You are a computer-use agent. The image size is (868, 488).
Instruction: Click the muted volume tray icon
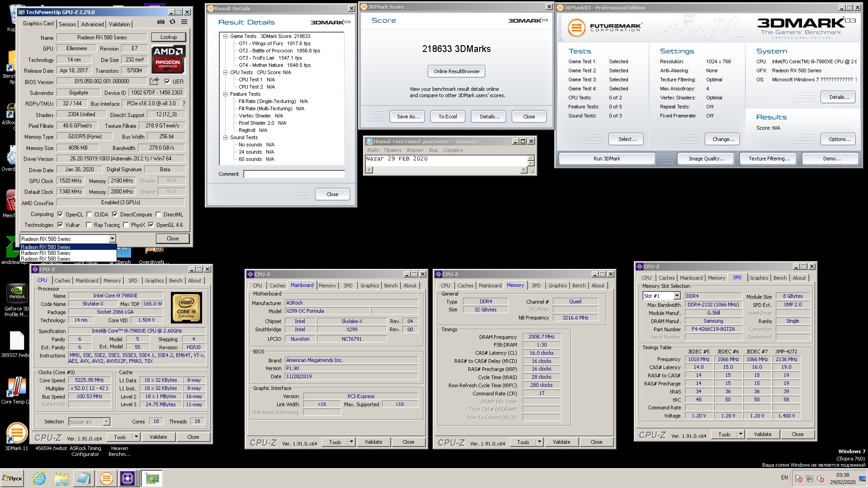click(x=821, y=479)
